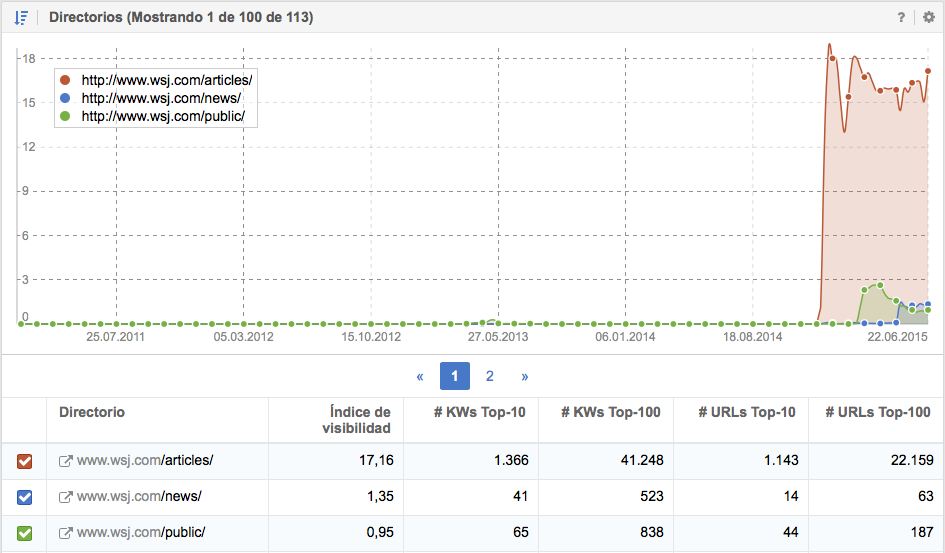Select page 1 in pagination
Image resolution: width=945 pixels, height=553 pixels.
tap(455, 377)
